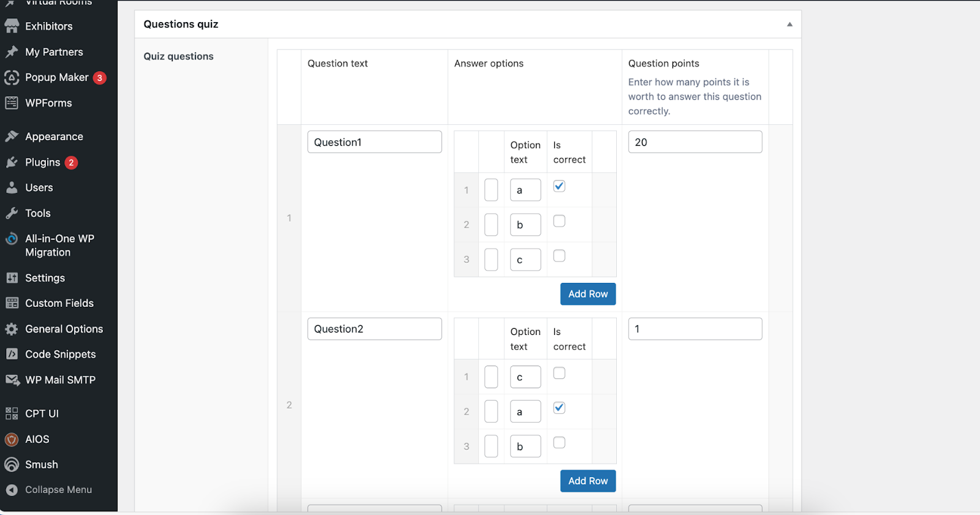Image resolution: width=980 pixels, height=515 pixels.
Task: Click the Tools wrench icon
Action: tap(12, 213)
